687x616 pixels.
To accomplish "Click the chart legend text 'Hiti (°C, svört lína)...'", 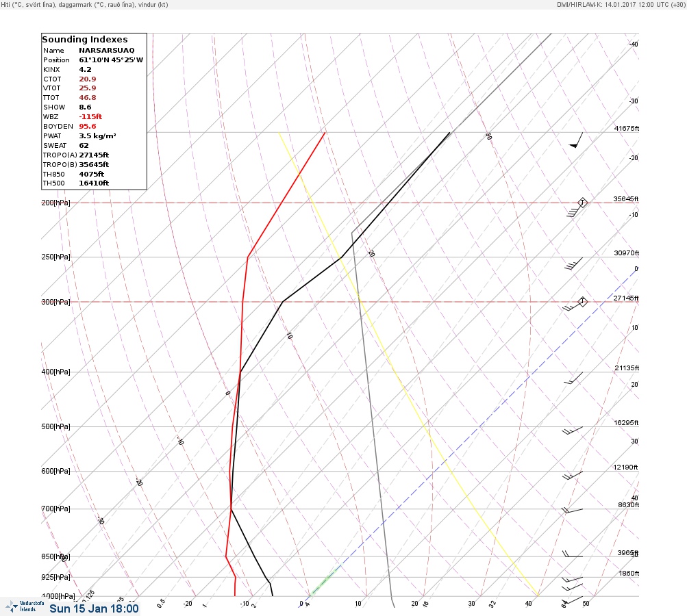I will click(84, 4).
